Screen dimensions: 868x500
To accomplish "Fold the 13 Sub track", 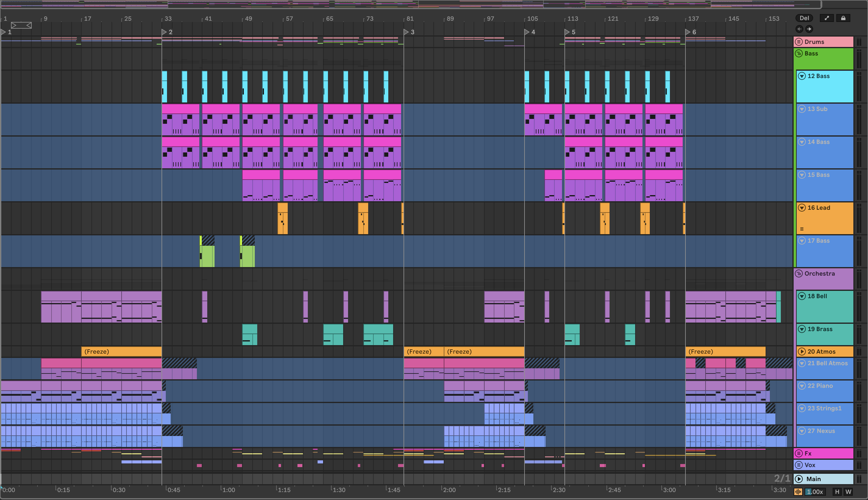I will [x=802, y=109].
